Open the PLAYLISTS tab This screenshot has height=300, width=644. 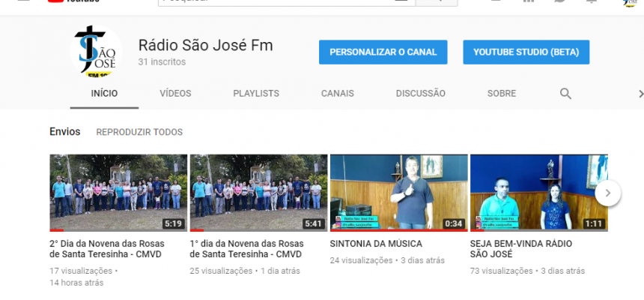[x=256, y=94]
